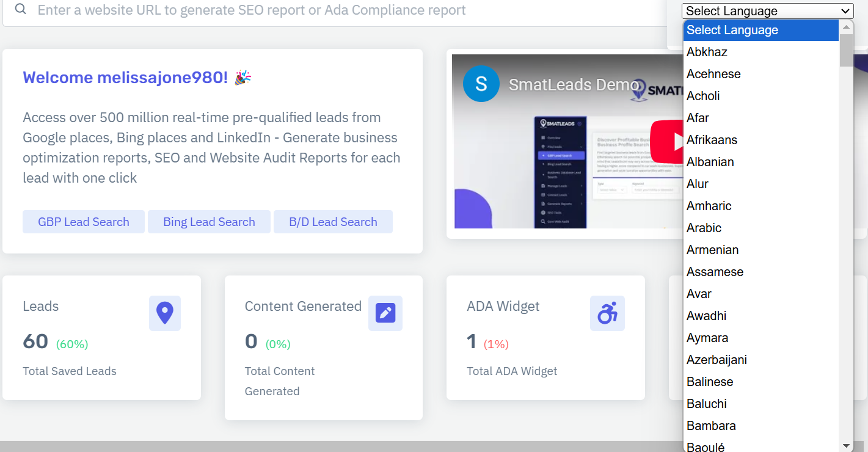This screenshot has height=452, width=868.
Task: Open the GBP Lead Search page
Action: coord(84,222)
